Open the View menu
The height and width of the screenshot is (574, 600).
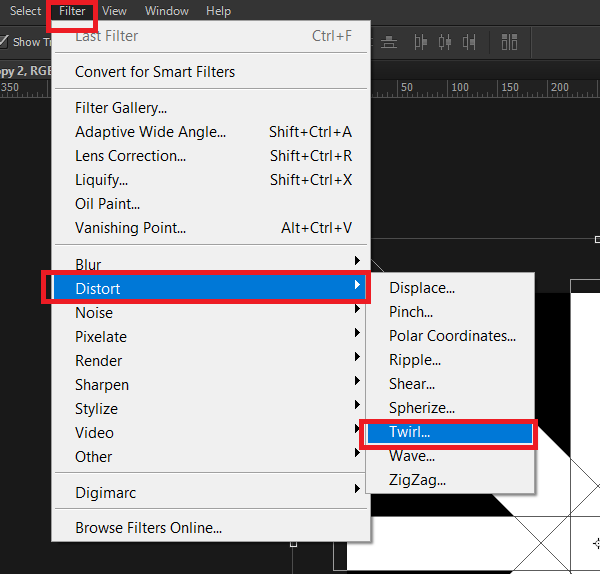tap(114, 11)
